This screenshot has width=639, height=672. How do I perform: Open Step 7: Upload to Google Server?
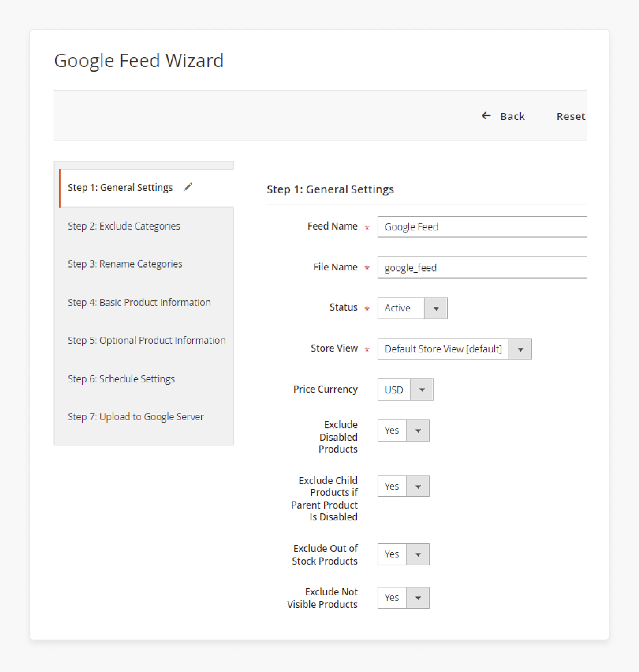[136, 417]
